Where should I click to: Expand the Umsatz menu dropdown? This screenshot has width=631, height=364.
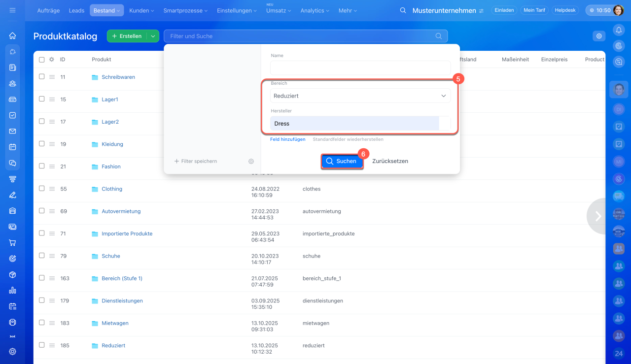pos(279,10)
